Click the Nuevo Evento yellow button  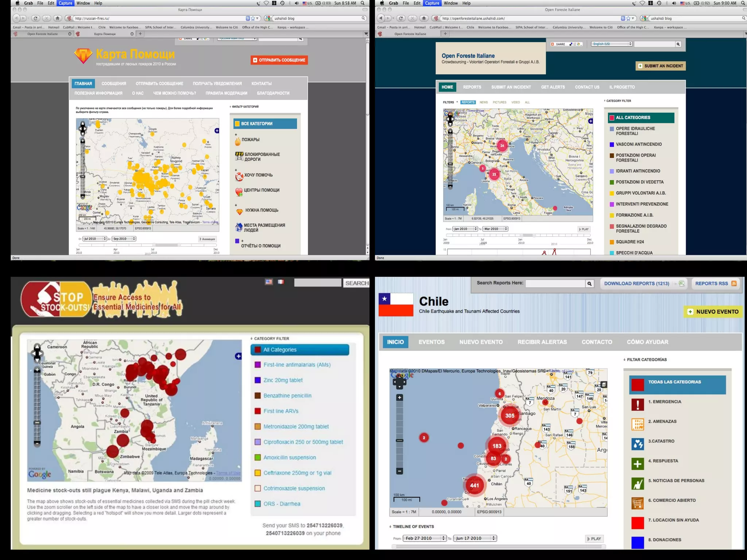(x=713, y=312)
